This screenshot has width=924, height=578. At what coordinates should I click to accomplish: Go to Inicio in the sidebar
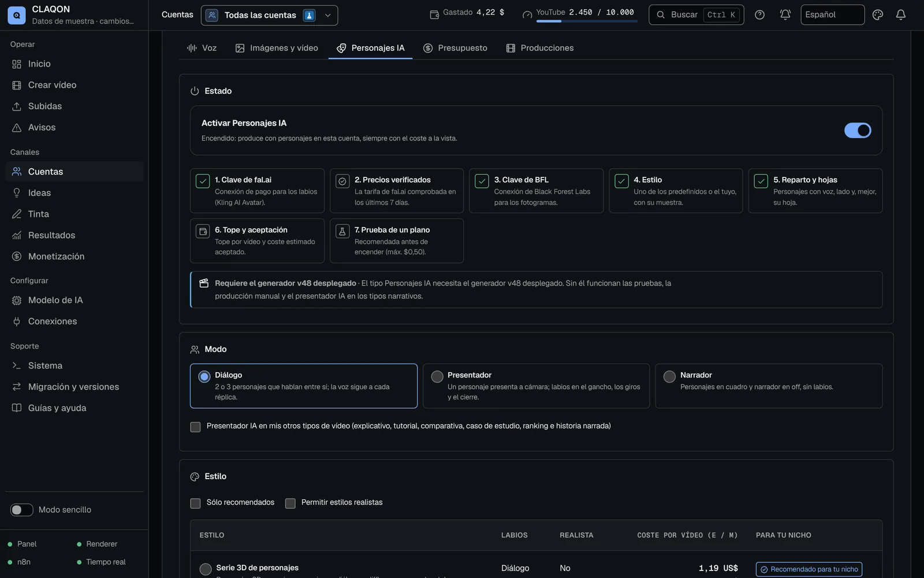tap(74, 64)
